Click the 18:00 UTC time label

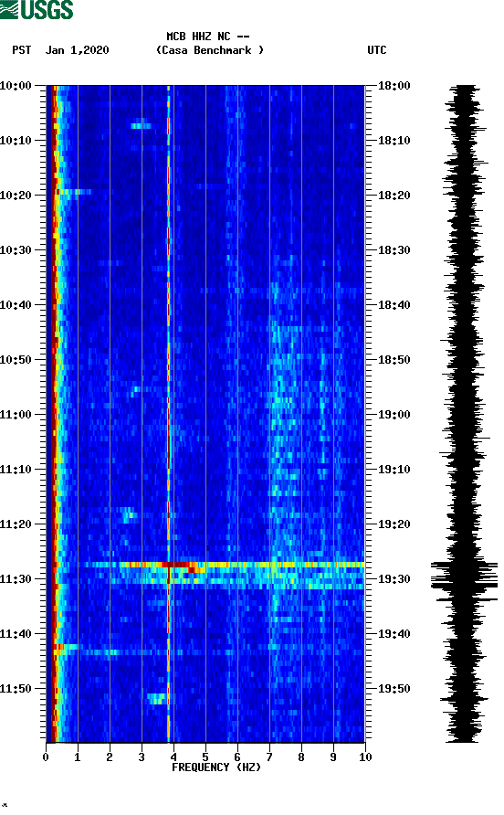pos(394,85)
